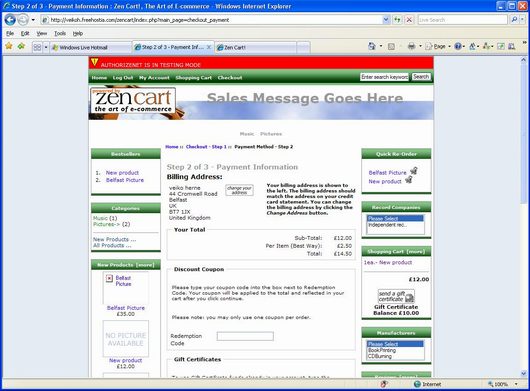The width and height of the screenshot is (530, 391).
Task: Click the cart icon beside New product reorder
Action: click(409, 179)
